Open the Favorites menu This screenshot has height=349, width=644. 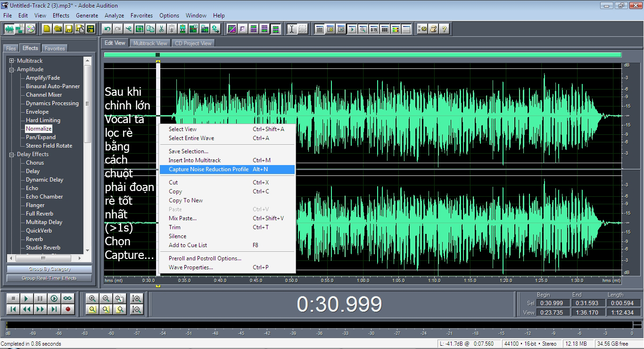click(x=141, y=16)
